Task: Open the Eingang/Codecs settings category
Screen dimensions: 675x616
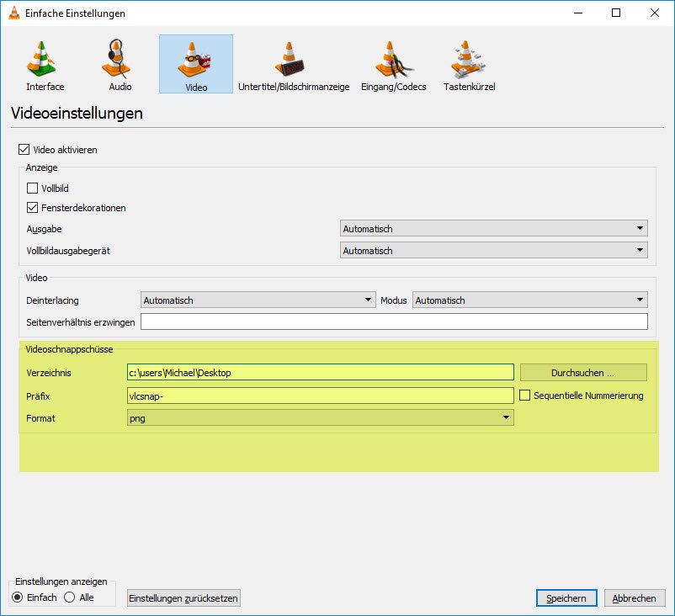Action: 393,65
